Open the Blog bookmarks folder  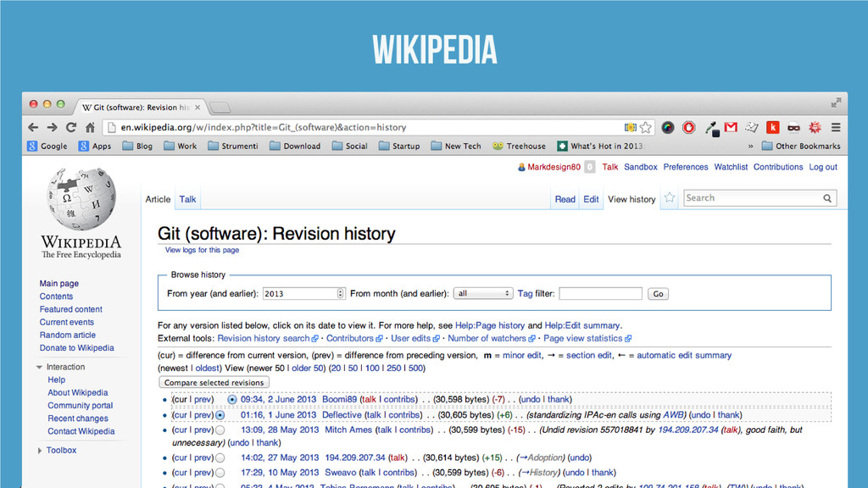[x=137, y=146]
